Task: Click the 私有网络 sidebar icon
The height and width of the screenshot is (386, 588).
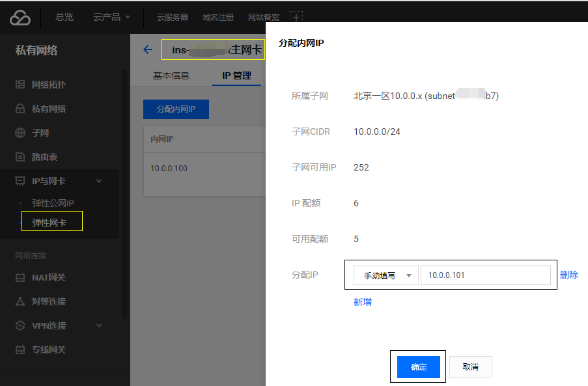Action: (x=20, y=109)
